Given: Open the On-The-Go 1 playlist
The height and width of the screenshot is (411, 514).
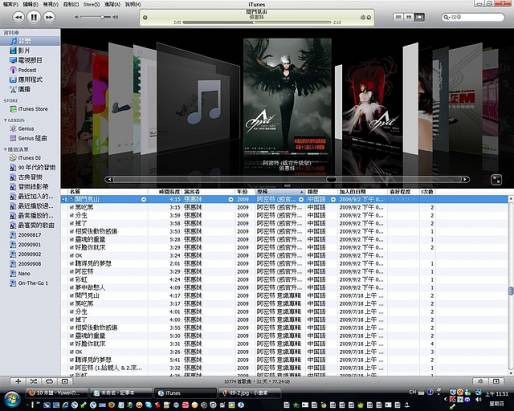Looking at the screenshot, I should (x=29, y=283).
